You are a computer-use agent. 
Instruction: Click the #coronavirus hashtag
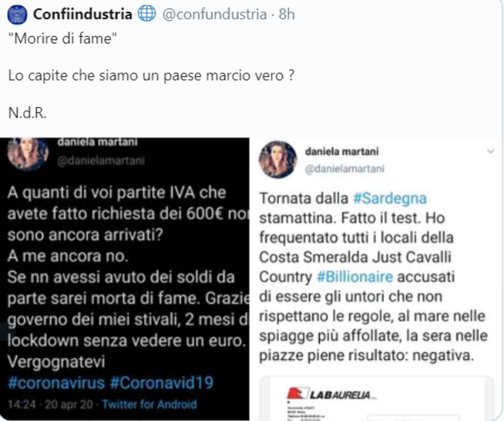[x=56, y=382]
